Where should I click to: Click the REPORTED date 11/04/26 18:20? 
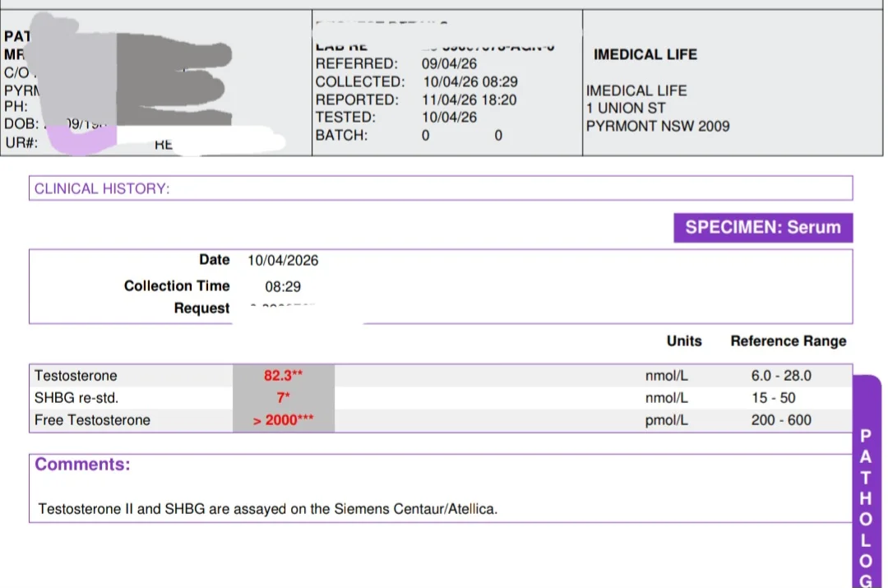click(x=469, y=100)
